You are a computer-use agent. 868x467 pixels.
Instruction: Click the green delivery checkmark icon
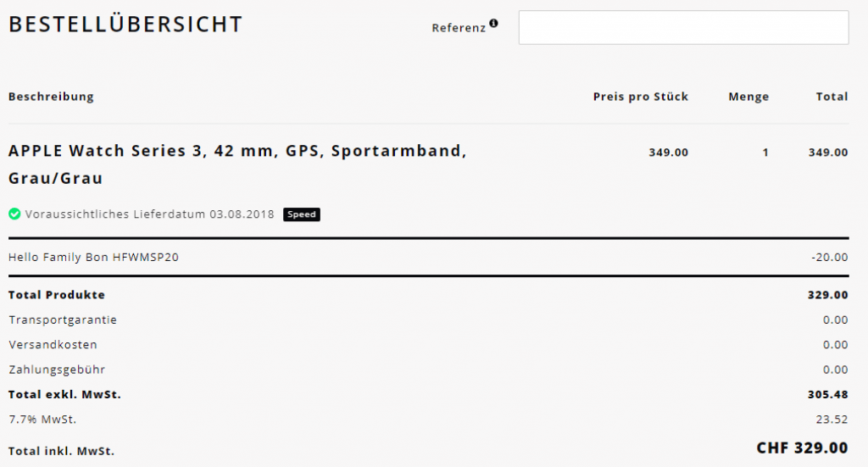(x=14, y=214)
